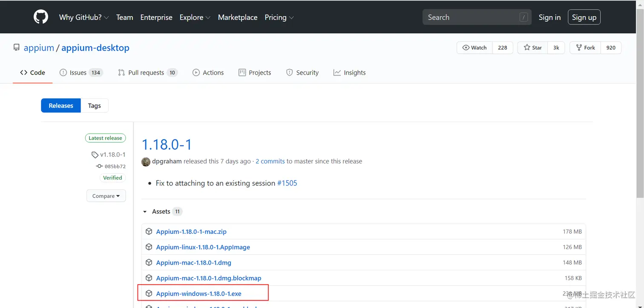Click the Sign in link
This screenshot has height=308, width=644.
(x=549, y=17)
